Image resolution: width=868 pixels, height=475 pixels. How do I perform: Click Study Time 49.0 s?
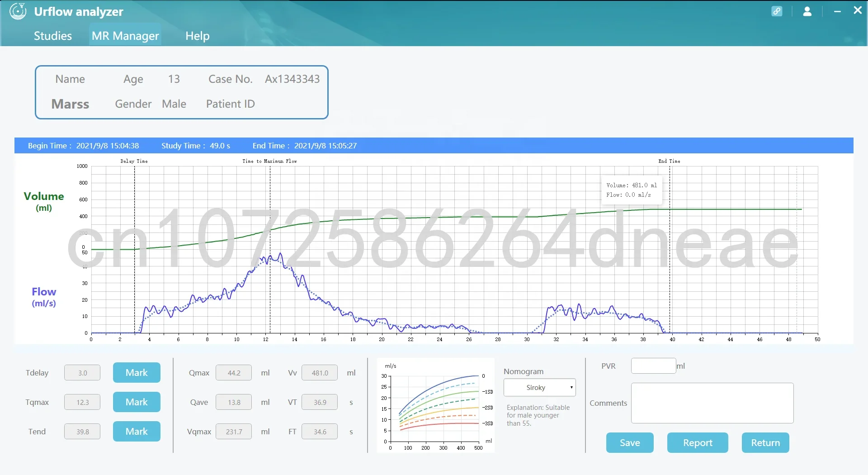pyautogui.click(x=196, y=146)
